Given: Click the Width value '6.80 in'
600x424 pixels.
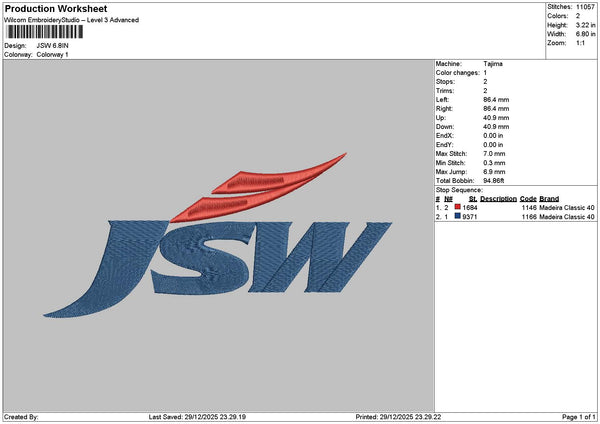Looking at the screenshot, I should pyautogui.click(x=585, y=34).
